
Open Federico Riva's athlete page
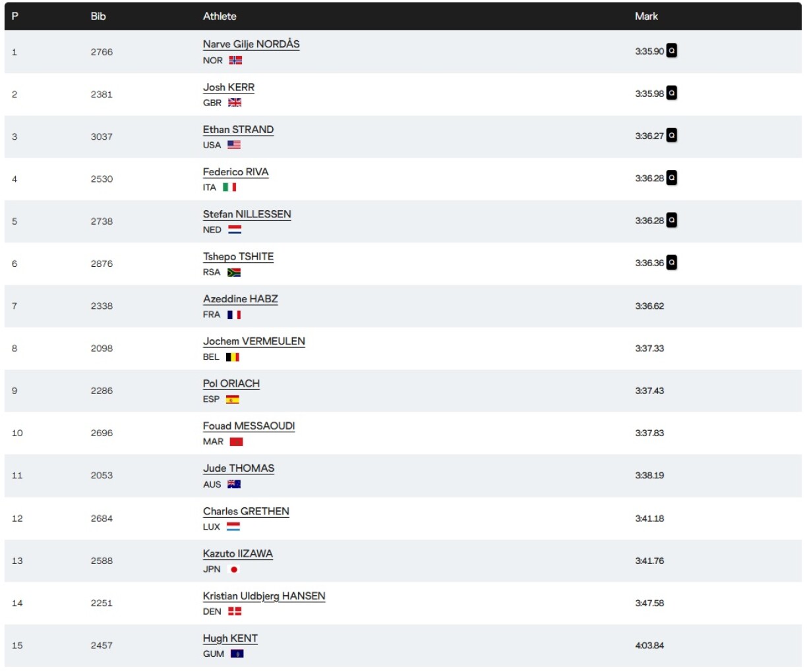235,172
